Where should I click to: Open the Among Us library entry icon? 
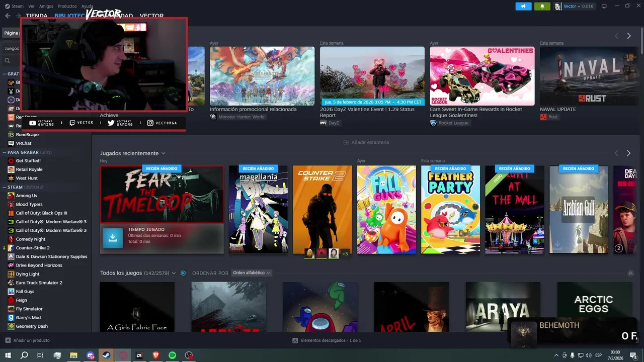(11, 196)
